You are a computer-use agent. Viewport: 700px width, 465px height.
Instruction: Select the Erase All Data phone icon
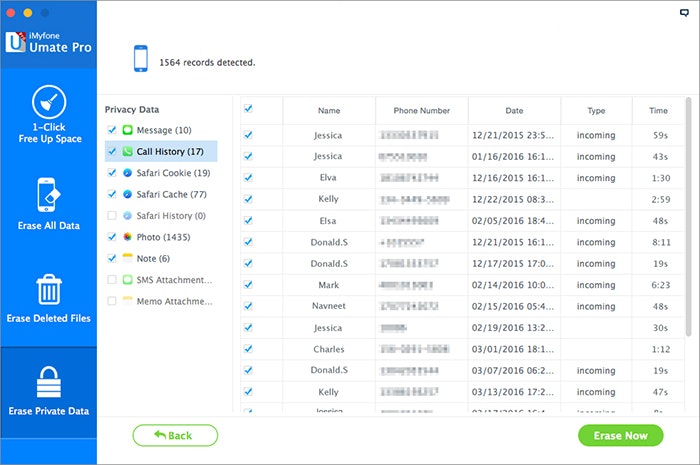[48, 195]
